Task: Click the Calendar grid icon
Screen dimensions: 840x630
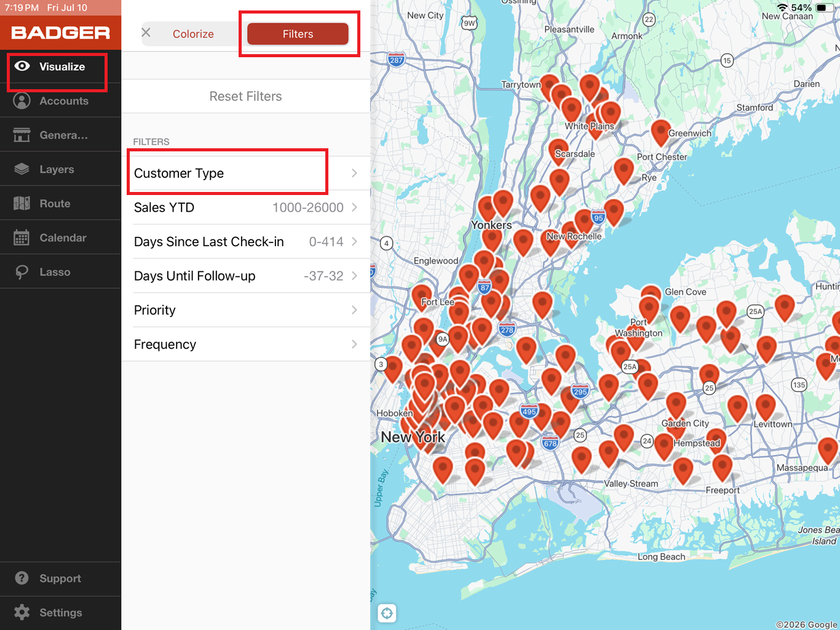Action: [x=22, y=237]
